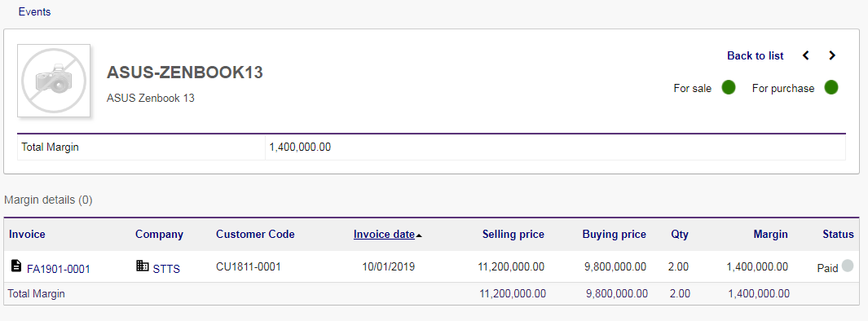868x321 pixels.
Task: Sort table by Company column header
Action: click(160, 234)
